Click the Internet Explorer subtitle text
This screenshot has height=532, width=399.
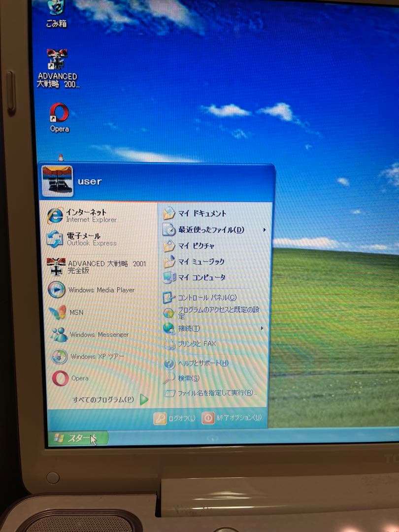(91, 220)
